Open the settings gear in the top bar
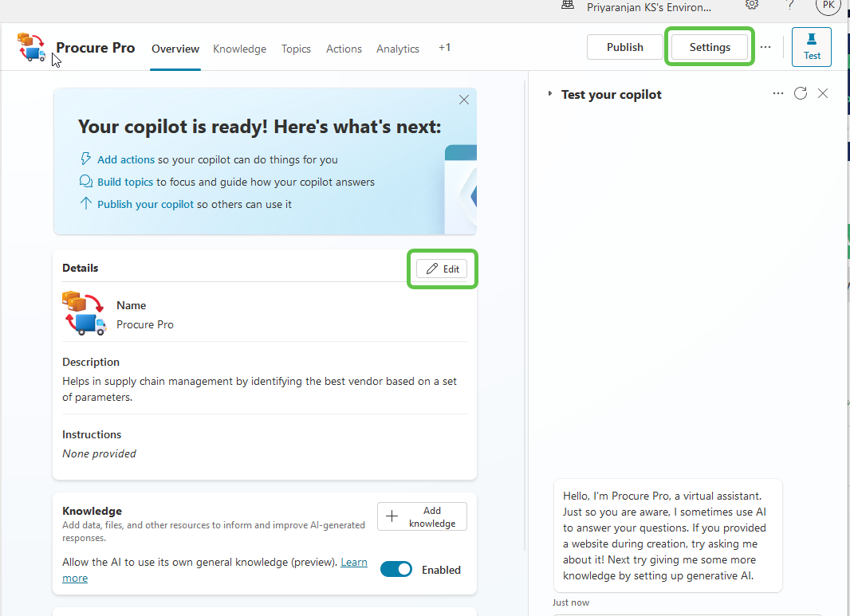Viewport: 850px width, 616px height. (751, 6)
